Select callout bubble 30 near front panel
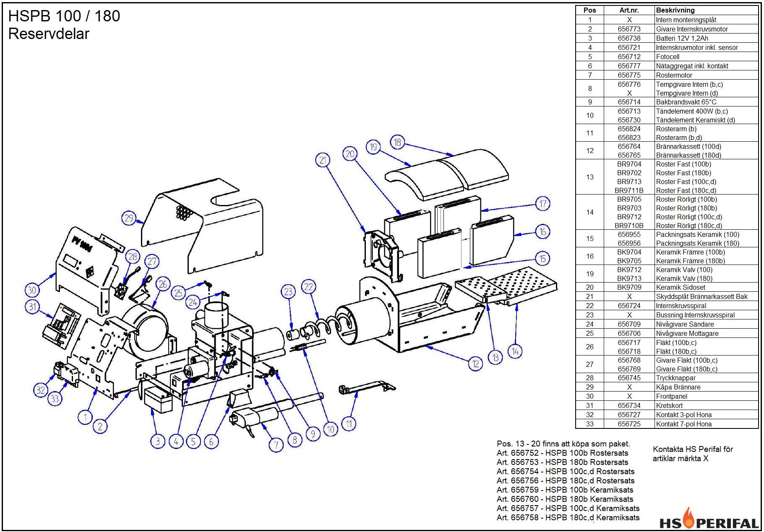 pyautogui.click(x=32, y=290)
